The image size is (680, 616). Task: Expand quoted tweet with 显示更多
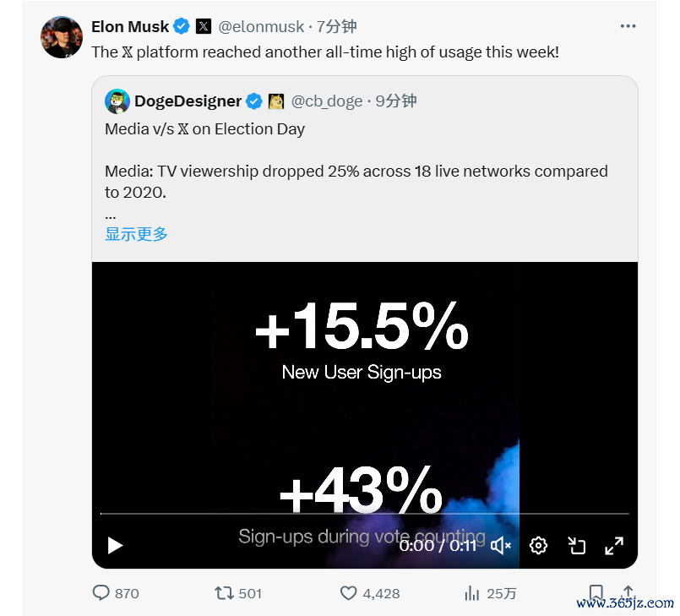pos(136,234)
